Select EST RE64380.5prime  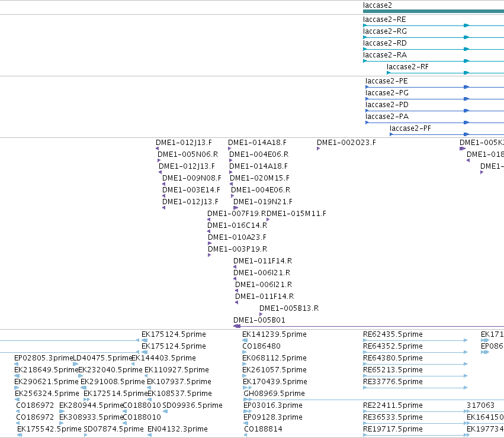pos(393,358)
